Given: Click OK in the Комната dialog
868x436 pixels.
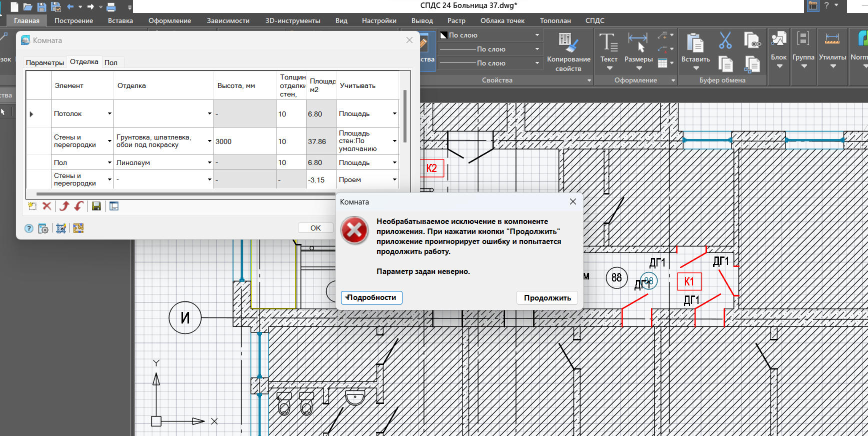Looking at the screenshot, I should coord(315,228).
